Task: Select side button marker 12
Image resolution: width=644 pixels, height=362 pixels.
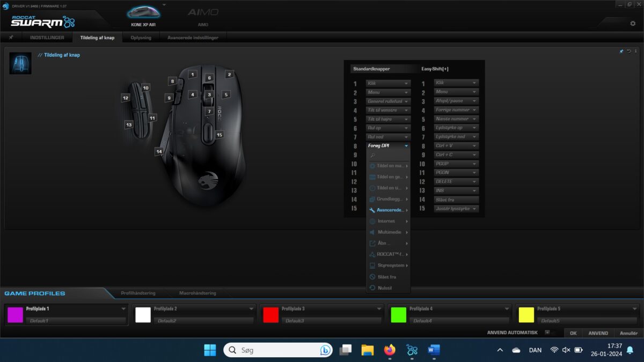Action: click(x=126, y=98)
